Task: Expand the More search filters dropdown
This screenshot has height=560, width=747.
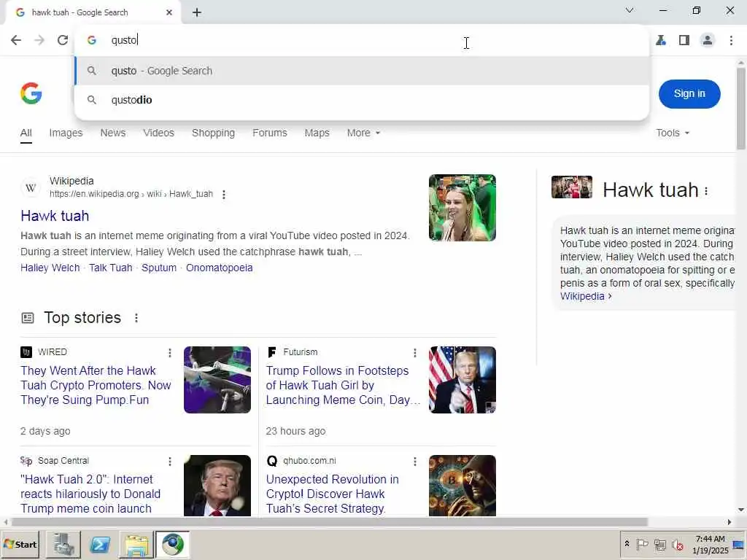Action: (363, 133)
